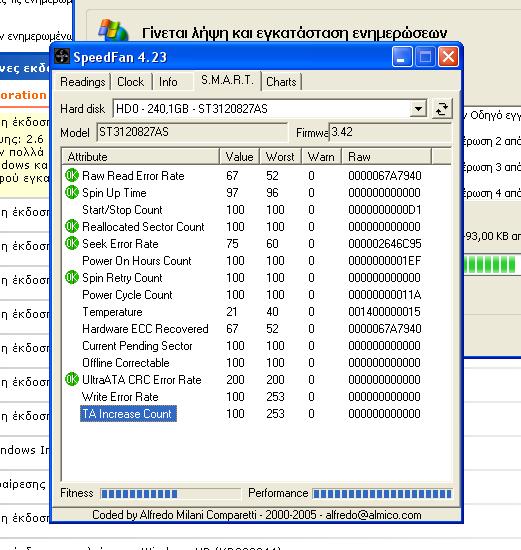
Task: Select the Power Cycle Count attribute
Action: (127, 295)
